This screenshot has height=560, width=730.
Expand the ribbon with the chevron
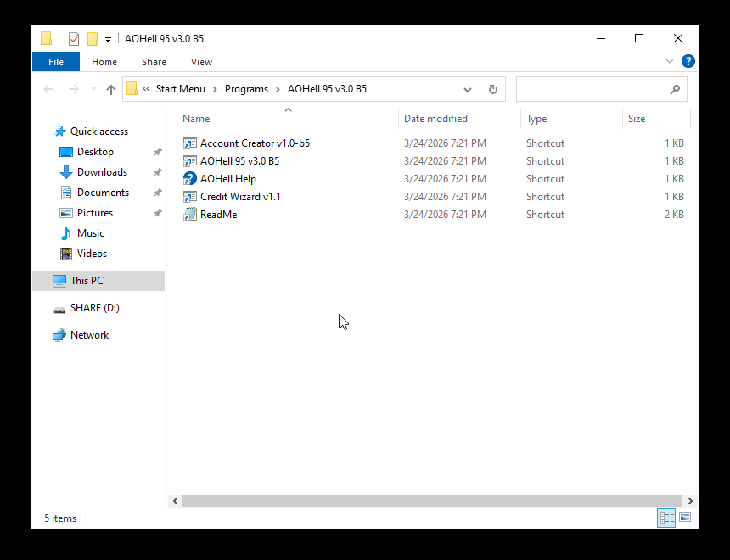click(x=671, y=61)
